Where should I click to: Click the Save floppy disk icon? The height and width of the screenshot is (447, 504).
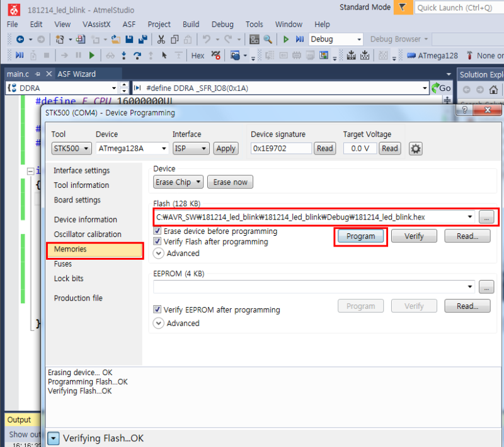129,39
